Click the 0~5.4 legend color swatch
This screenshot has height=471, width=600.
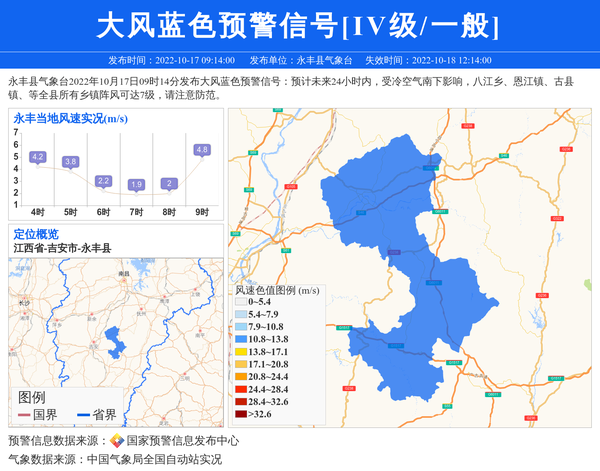[x=240, y=301]
